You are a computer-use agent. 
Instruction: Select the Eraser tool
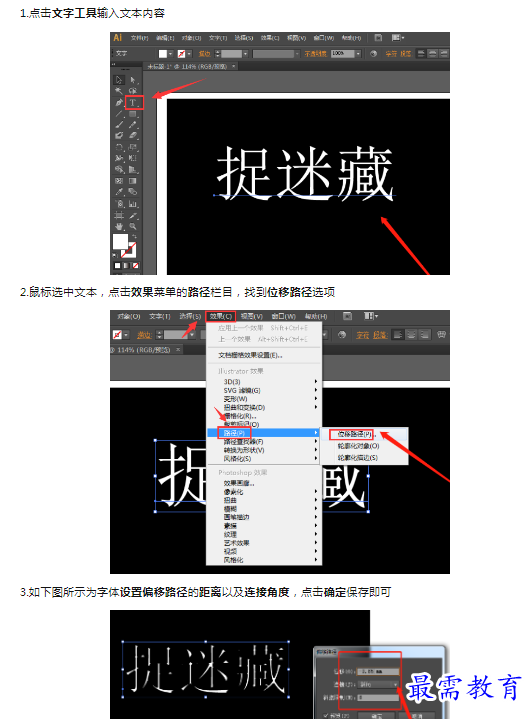(133, 136)
